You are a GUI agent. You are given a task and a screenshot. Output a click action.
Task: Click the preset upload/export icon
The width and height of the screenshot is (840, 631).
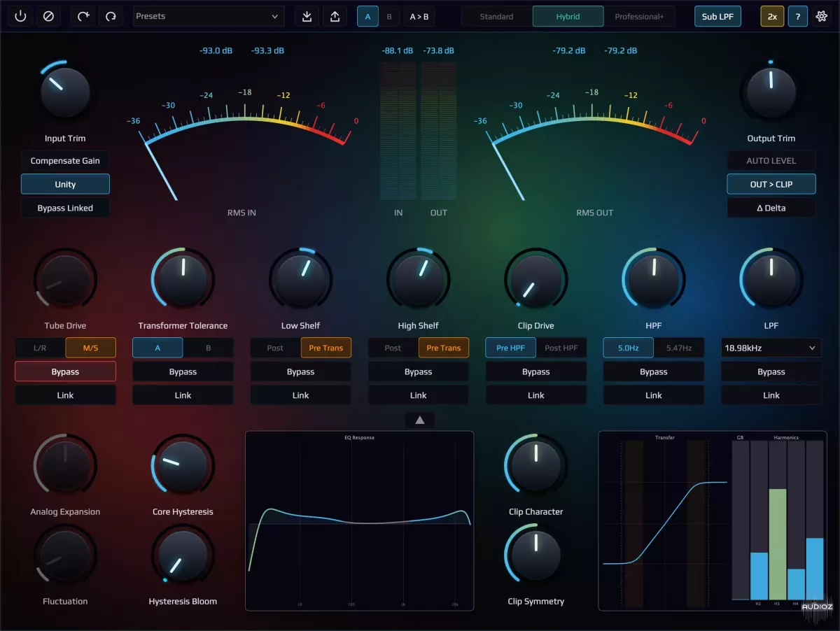pos(335,16)
